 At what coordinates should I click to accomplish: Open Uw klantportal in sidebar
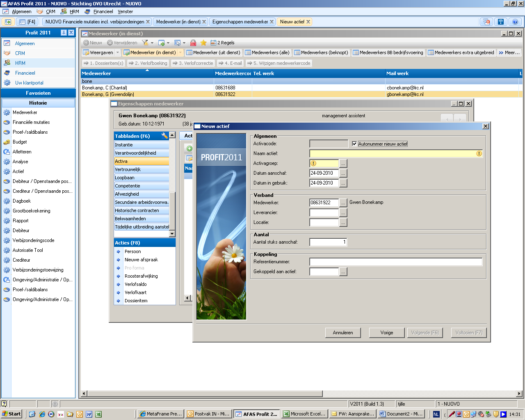tap(29, 83)
